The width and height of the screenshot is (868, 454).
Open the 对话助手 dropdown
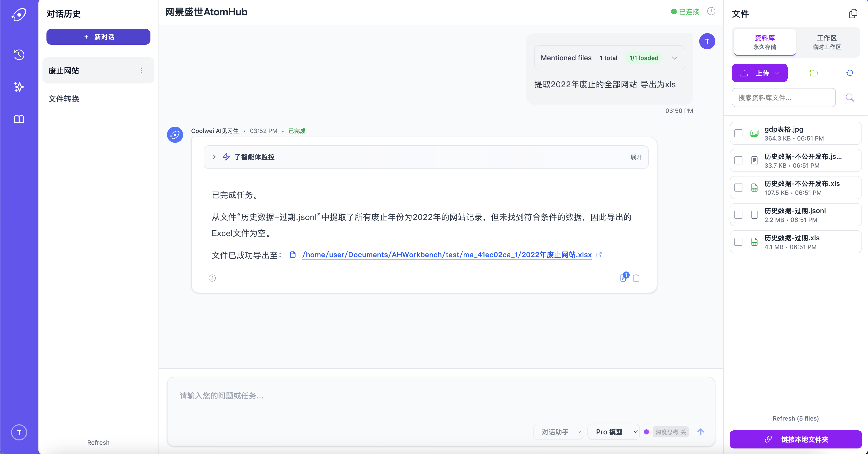tap(558, 432)
